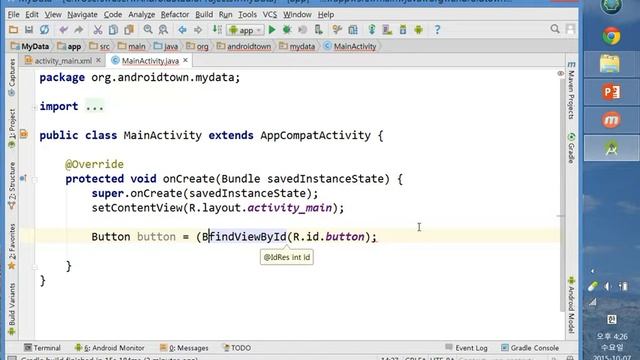Click the MyData breadcrumb

point(30,46)
